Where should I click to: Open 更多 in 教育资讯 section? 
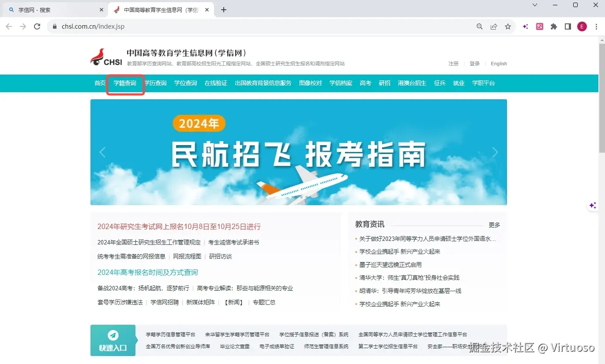tap(494, 225)
